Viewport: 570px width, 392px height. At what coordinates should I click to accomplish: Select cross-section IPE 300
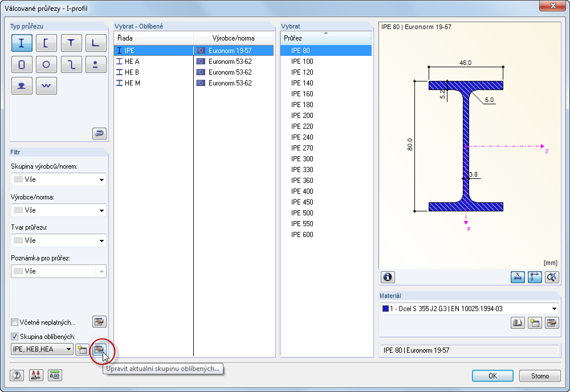325,159
